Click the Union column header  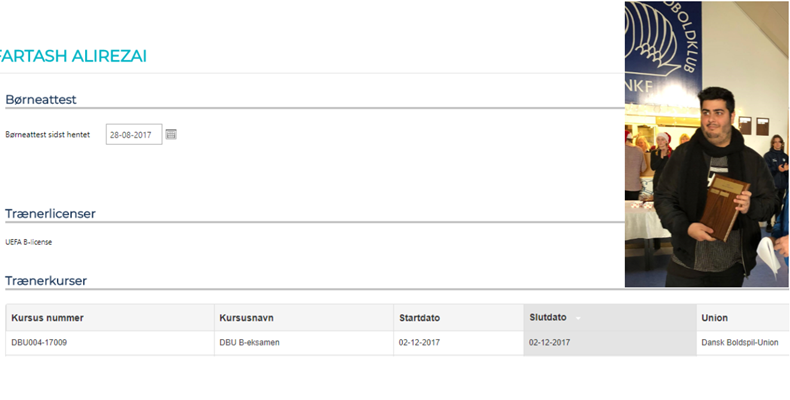714,318
